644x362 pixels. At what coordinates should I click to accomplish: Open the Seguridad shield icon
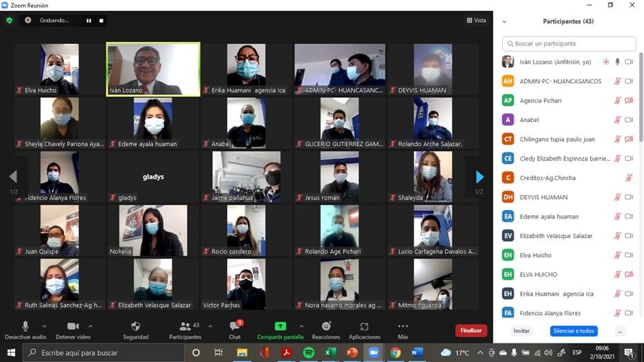(x=135, y=326)
